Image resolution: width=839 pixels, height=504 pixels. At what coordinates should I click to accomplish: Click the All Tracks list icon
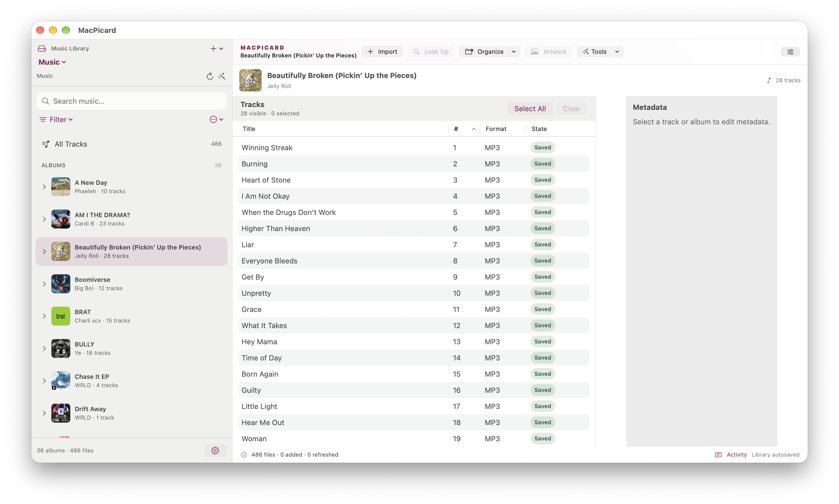point(45,144)
